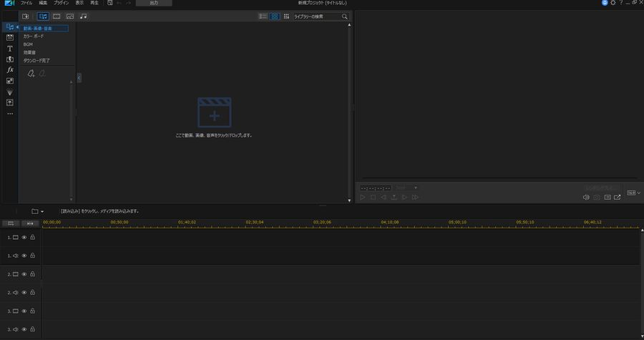Image resolution: width=644 pixels, height=340 pixels.
Task: Click the preview volume speaker icon
Action: (586, 197)
